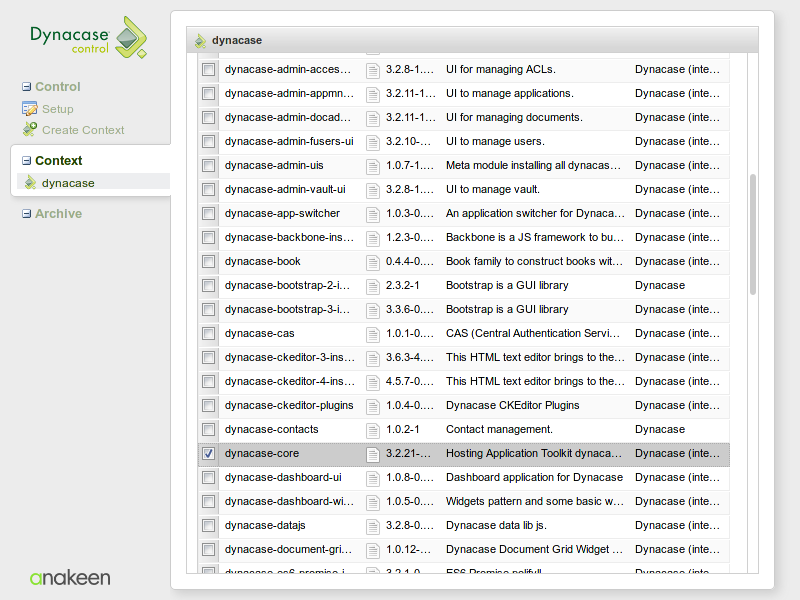The height and width of the screenshot is (600, 800).
Task: Open document icon for dynacase-admin-fusers-ui row
Action: coord(373,142)
